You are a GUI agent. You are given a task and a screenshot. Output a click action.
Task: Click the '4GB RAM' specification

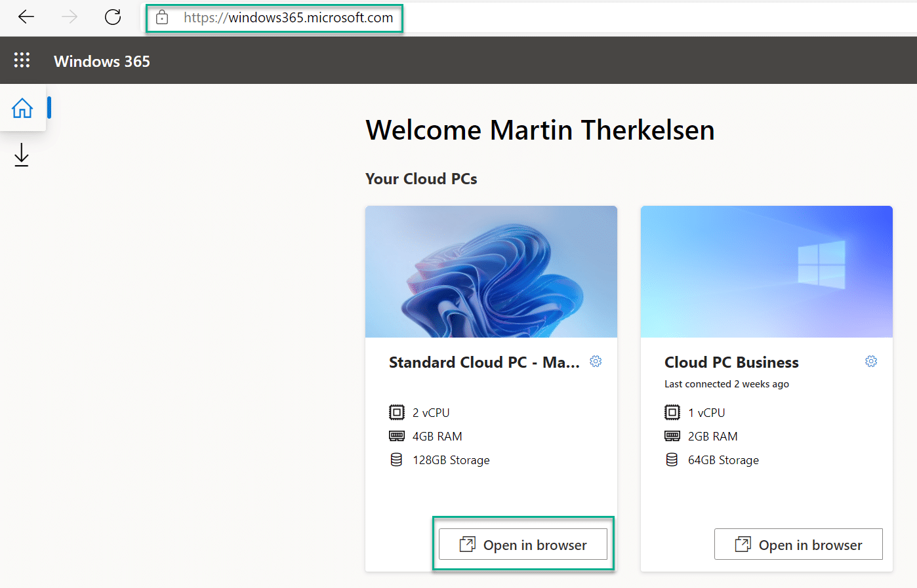[437, 437]
